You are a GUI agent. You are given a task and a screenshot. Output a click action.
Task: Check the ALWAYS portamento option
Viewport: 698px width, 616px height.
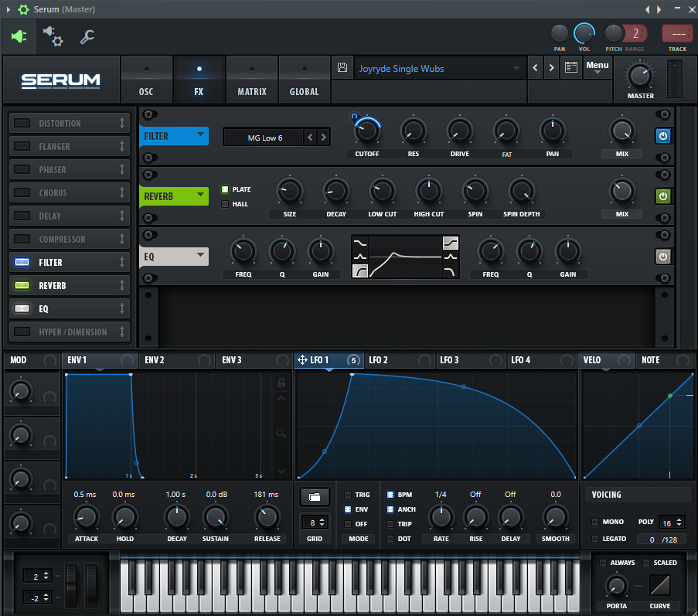tap(603, 563)
